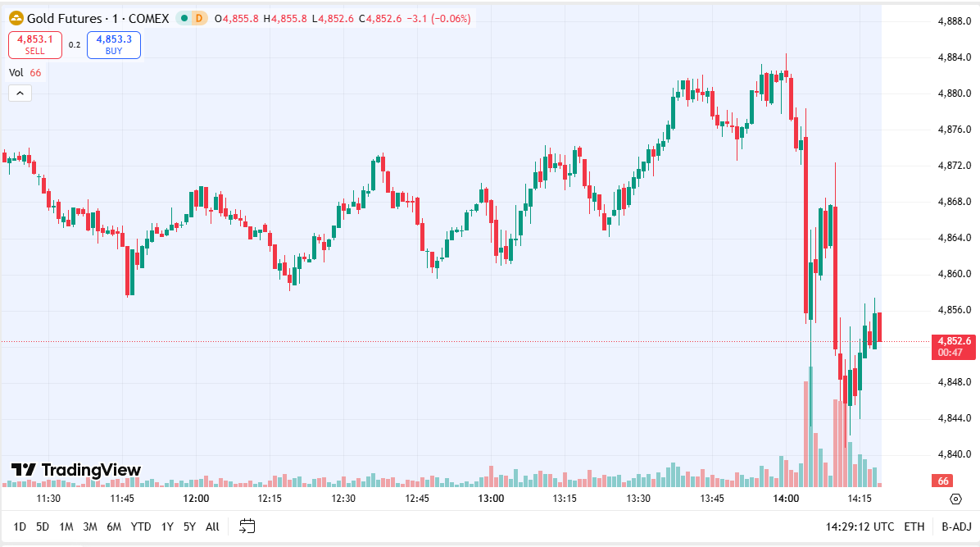Click the Gold Futures symbol icon

click(x=16, y=18)
